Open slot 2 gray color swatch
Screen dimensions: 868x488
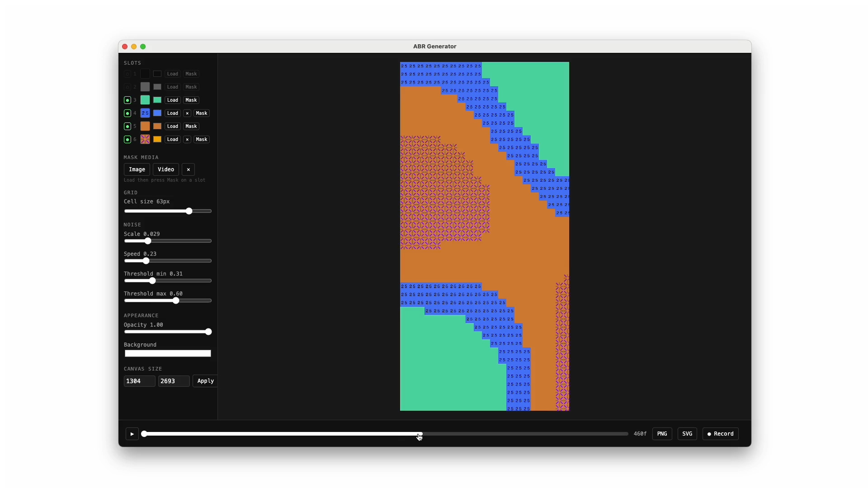(157, 87)
